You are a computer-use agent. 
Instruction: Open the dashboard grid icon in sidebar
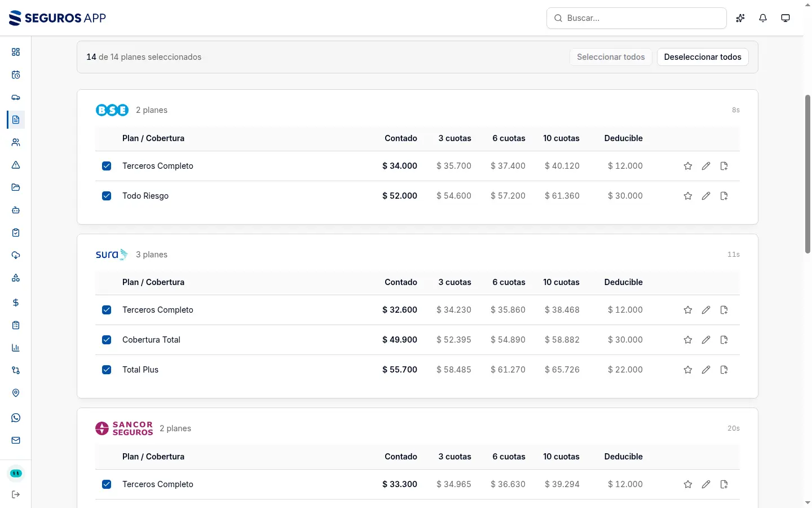tap(16, 52)
